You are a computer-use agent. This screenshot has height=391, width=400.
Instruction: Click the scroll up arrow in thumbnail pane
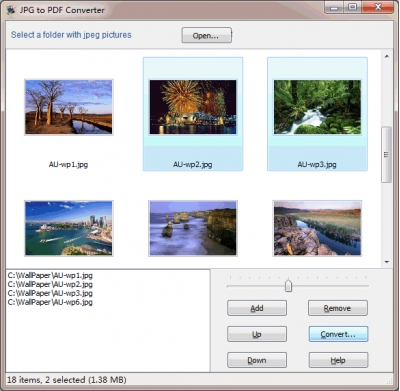pos(387,56)
